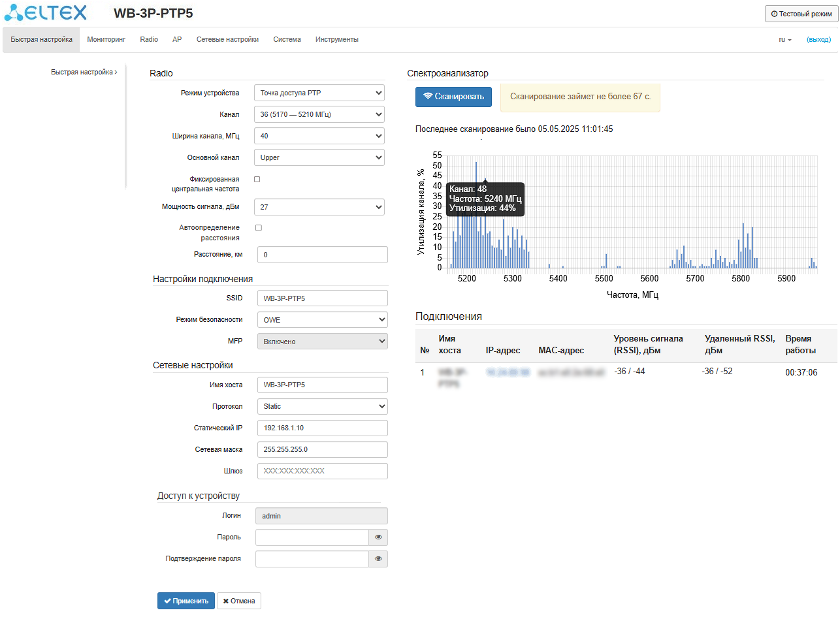Click the выход logout link
The width and height of the screenshot is (840, 621).
click(x=818, y=40)
